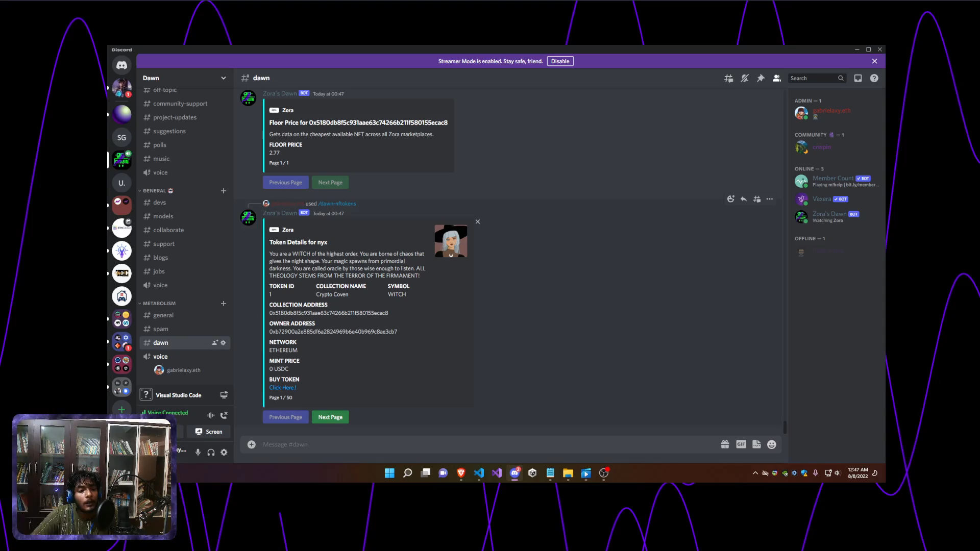Toggle notification settings bell icon in header
Screen dimensions: 980x551
(745, 78)
